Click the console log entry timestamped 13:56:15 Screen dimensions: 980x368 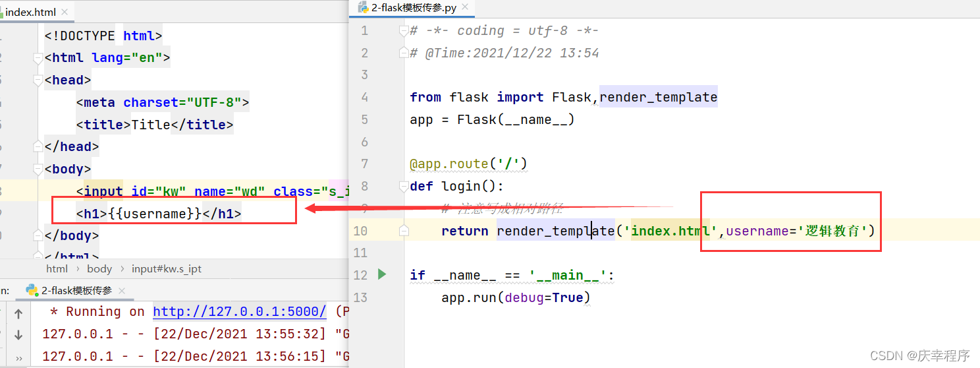(195, 356)
